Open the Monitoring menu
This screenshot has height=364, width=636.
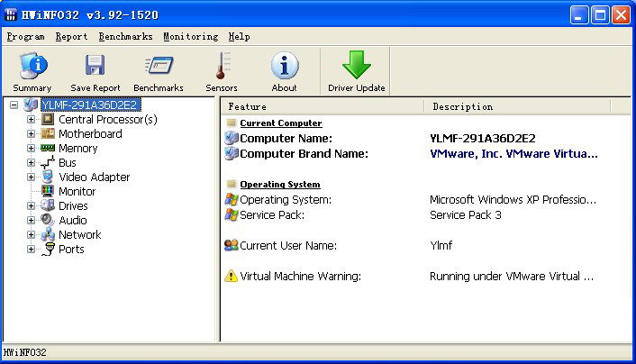tap(190, 37)
